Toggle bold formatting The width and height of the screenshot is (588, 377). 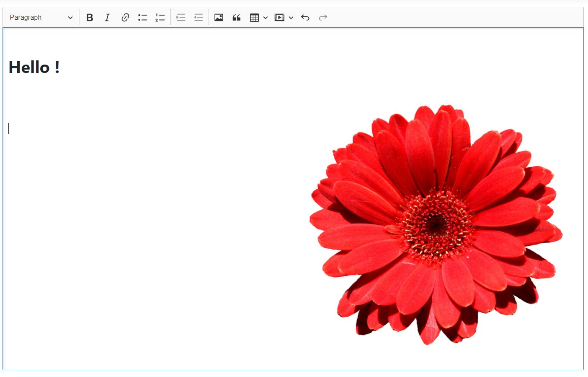(x=90, y=18)
